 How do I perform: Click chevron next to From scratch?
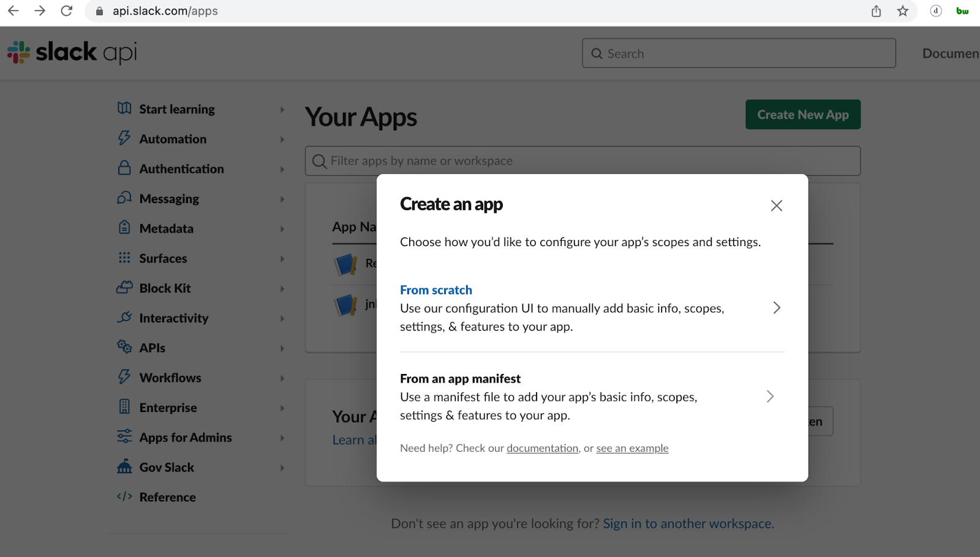pyautogui.click(x=777, y=308)
